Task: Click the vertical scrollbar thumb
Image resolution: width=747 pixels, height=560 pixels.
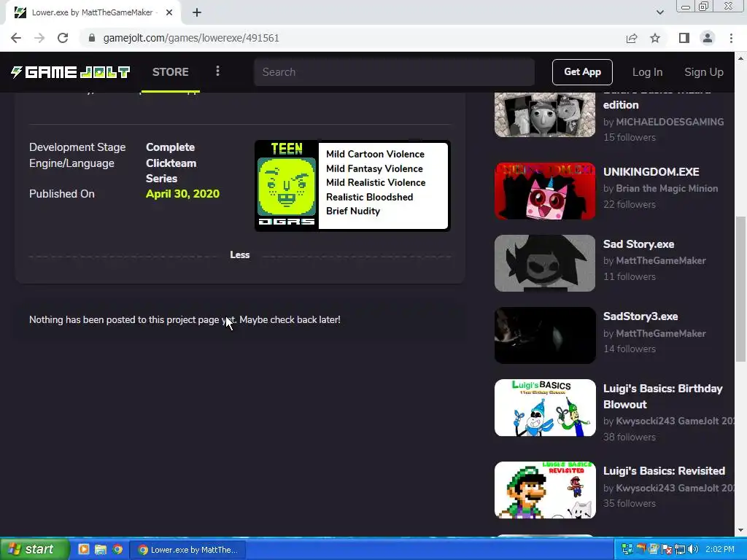Action: 740,289
